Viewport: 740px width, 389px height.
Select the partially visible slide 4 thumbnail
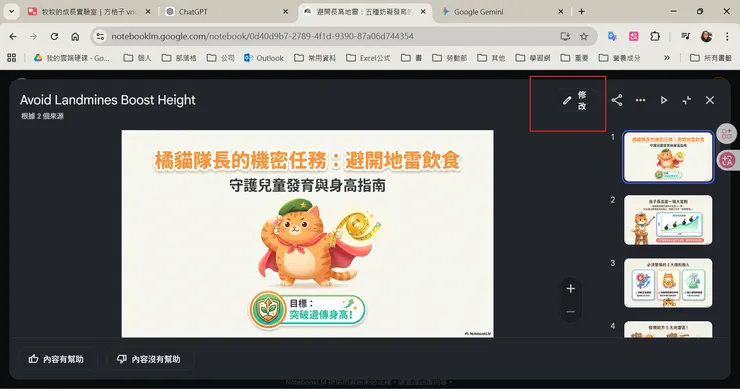668,330
